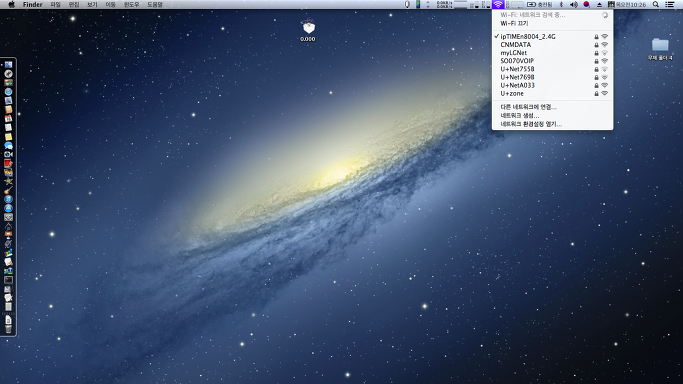
Task: Open Mission Control from the Dock
Action: tap(8, 83)
